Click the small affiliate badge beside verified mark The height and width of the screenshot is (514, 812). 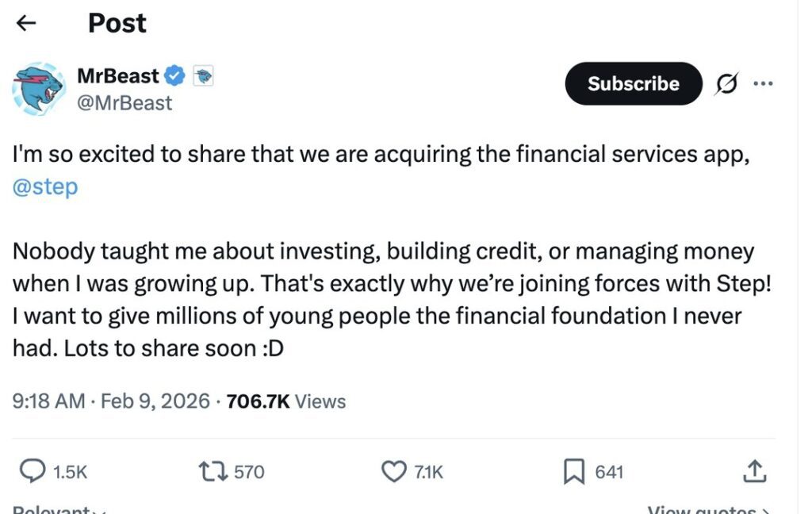click(x=203, y=76)
